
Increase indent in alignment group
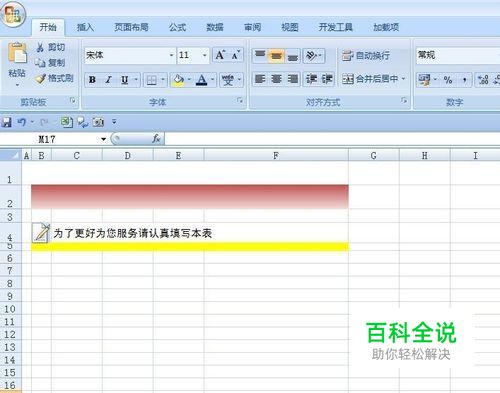[x=327, y=79]
